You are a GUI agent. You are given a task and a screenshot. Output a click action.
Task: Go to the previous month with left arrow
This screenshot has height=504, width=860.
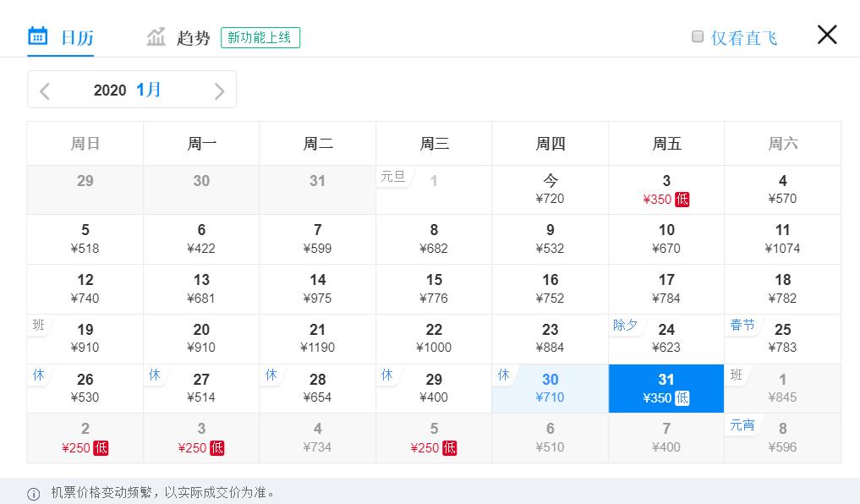(45, 90)
